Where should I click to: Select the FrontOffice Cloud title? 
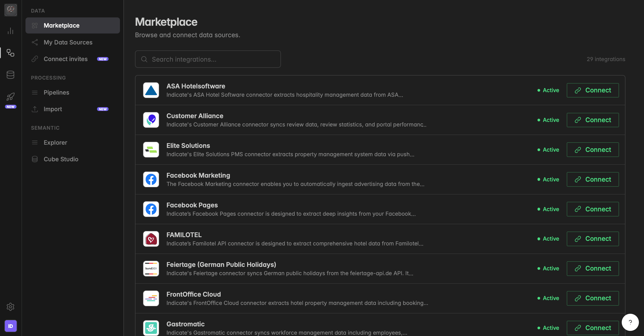[194, 294]
